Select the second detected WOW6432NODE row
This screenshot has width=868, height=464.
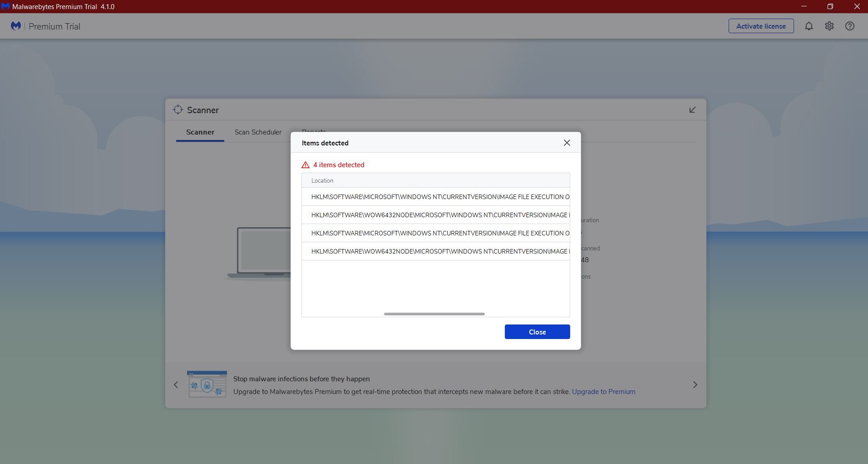pyautogui.click(x=436, y=215)
